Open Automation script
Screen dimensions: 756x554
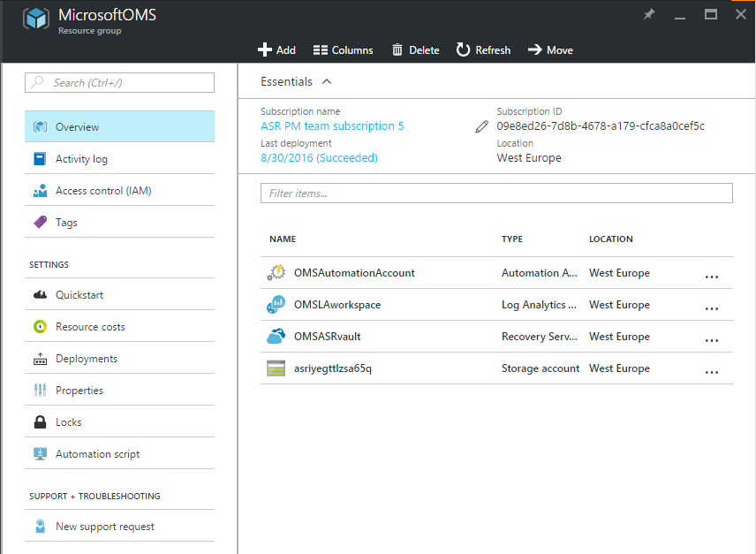click(x=119, y=453)
